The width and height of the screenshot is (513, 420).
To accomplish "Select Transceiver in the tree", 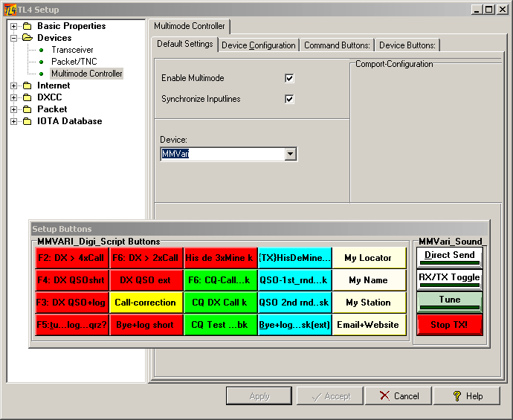I will [x=72, y=50].
